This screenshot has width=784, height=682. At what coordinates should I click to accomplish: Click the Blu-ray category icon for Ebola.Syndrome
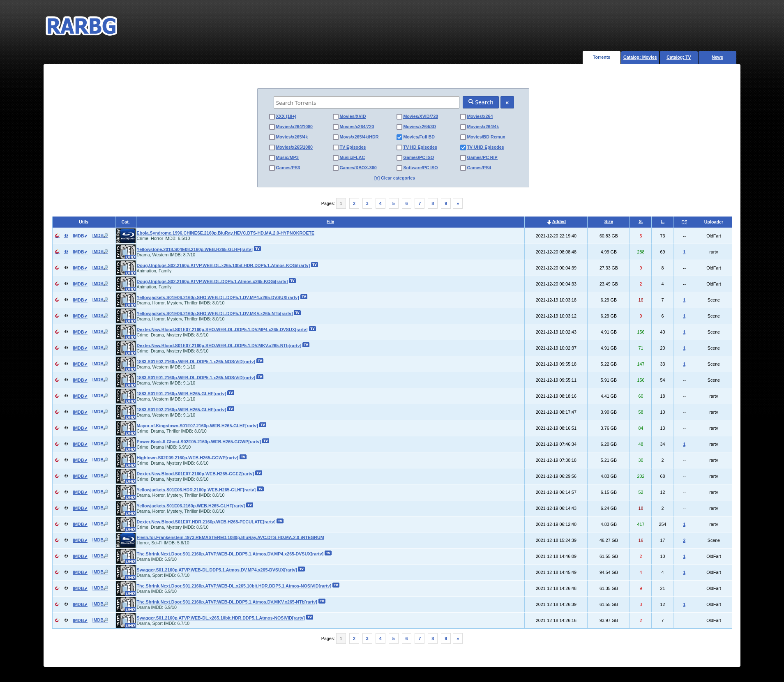[126, 236]
